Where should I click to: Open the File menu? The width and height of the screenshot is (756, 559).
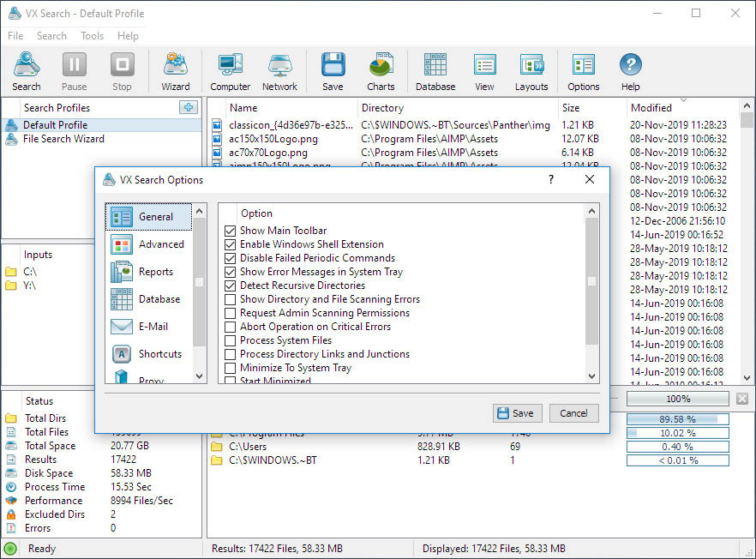point(15,36)
